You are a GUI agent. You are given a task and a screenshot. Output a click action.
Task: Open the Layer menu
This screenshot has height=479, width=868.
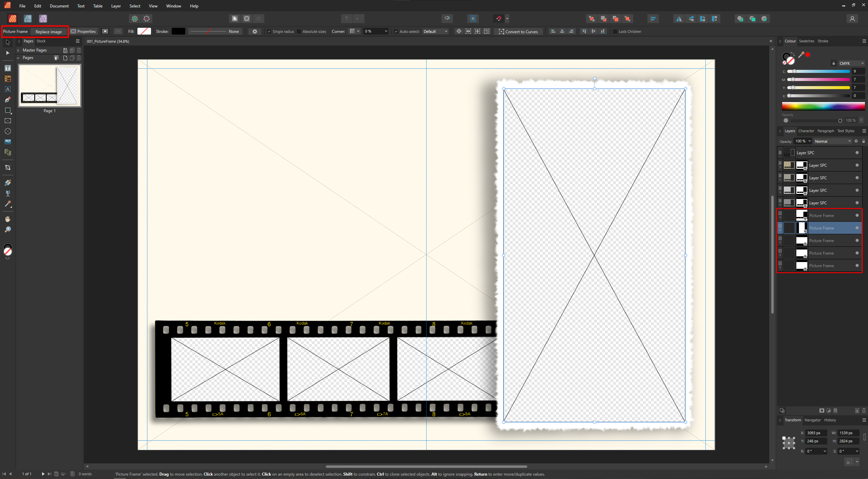[x=116, y=6]
